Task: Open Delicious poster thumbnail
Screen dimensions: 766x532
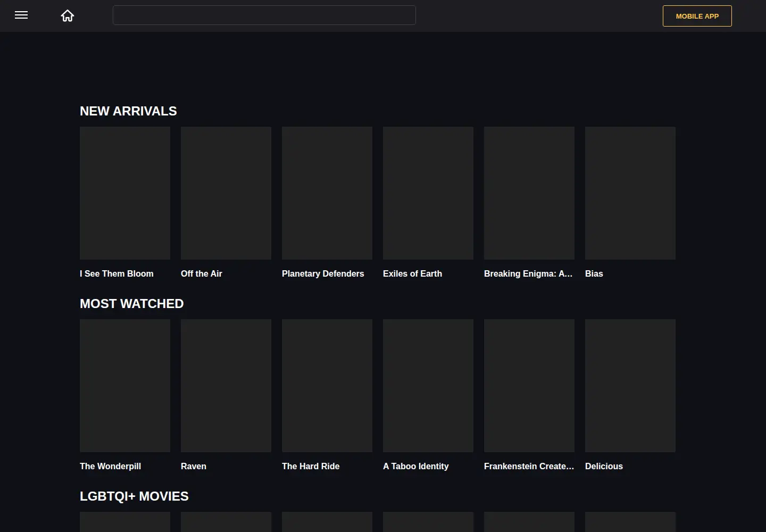Action: coord(630,386)
